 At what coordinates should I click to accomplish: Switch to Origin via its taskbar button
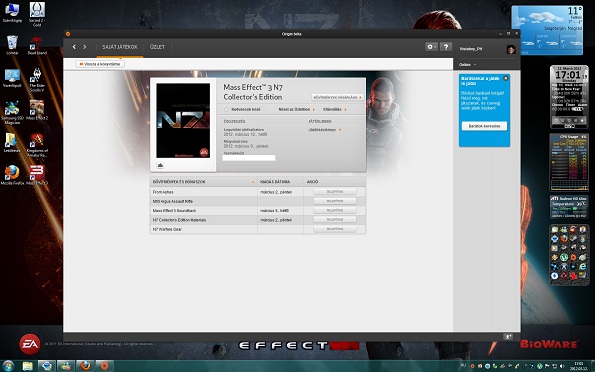(104, 366)
